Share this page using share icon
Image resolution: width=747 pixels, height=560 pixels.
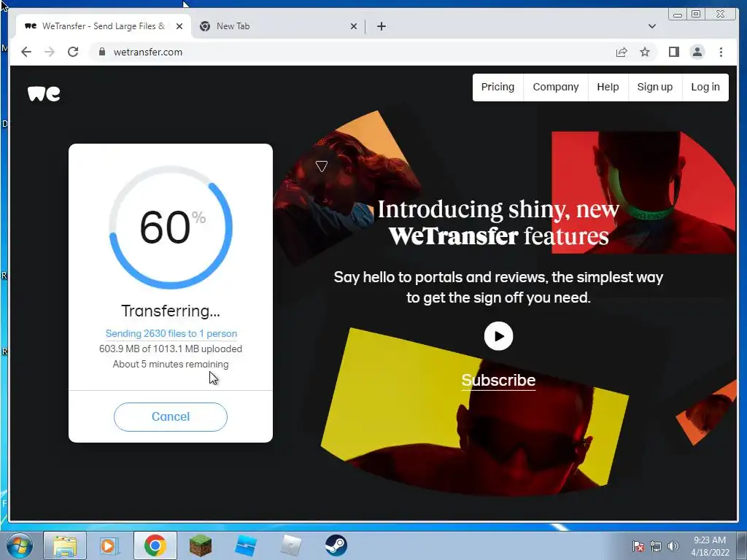point(622,52)
